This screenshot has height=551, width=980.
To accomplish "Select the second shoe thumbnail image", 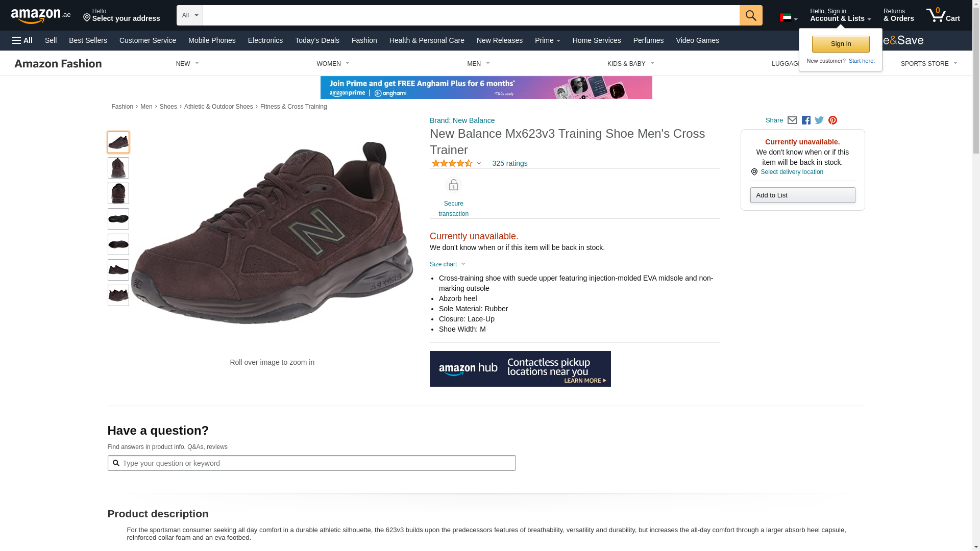I will tap(118, 168).
